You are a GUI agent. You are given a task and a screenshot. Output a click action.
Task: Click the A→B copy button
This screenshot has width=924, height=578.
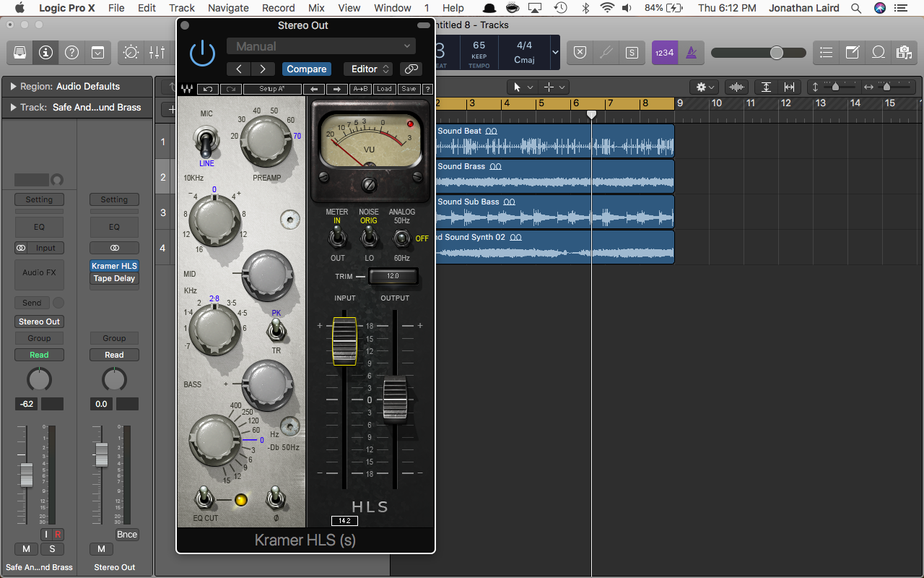point(360,89)
